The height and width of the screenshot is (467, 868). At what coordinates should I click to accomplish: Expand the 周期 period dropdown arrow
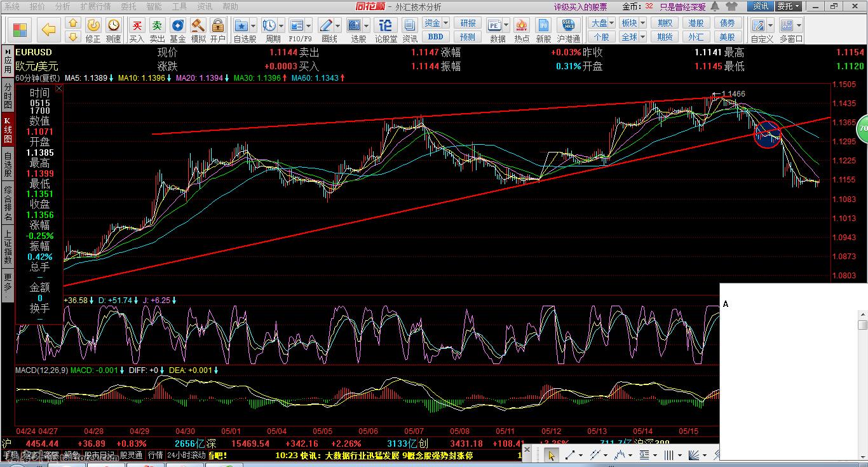pyautogui.click(x=281, y=26)
